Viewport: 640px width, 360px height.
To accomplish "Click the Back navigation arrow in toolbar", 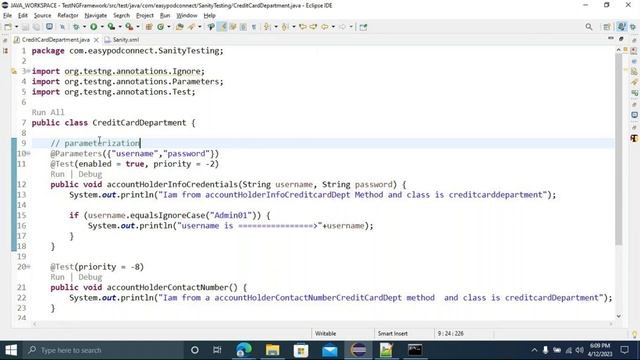I will (325, 27).
